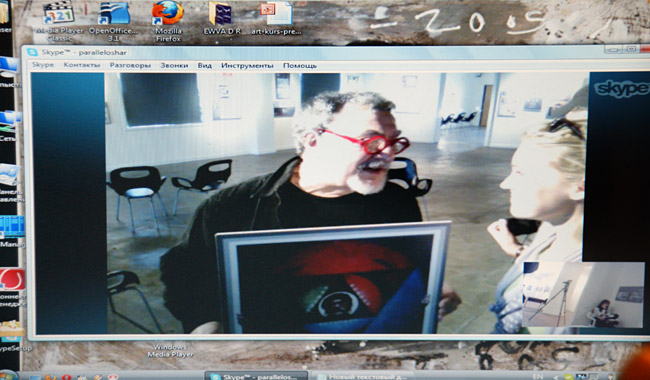Open the Разговоры menu
The width and height of the screenshot is (650, 380).
click(x=130, y=65)
